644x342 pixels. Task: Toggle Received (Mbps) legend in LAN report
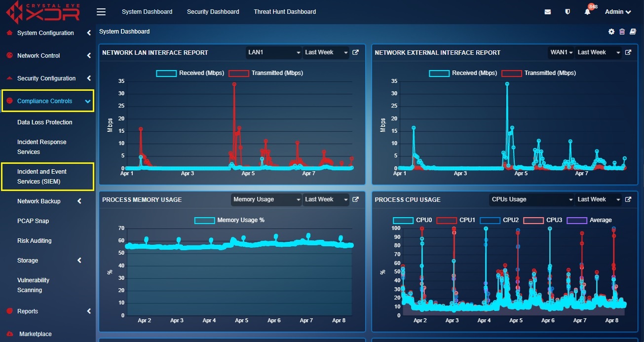point(190,73)
